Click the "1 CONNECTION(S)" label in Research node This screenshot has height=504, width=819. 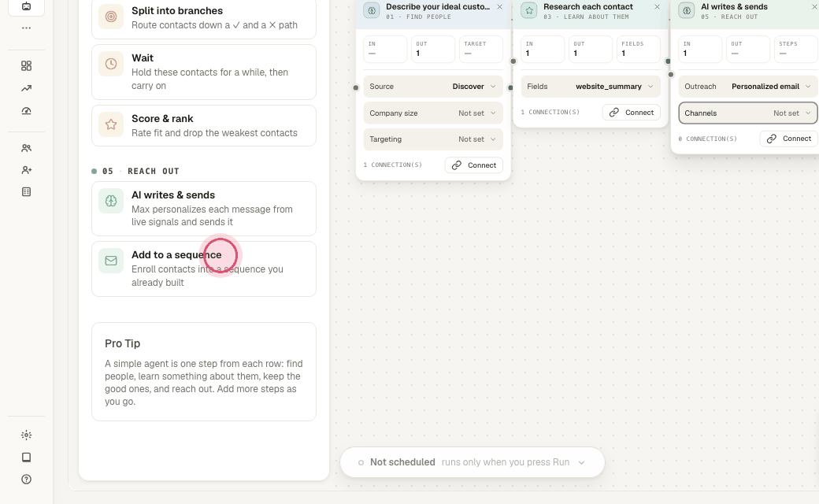(x=550, y=113)
